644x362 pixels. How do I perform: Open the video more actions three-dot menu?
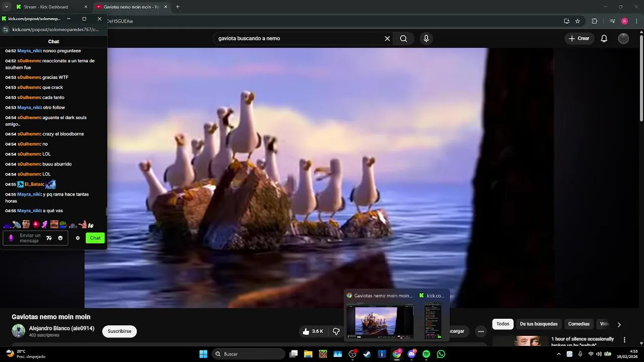point(481,331)
